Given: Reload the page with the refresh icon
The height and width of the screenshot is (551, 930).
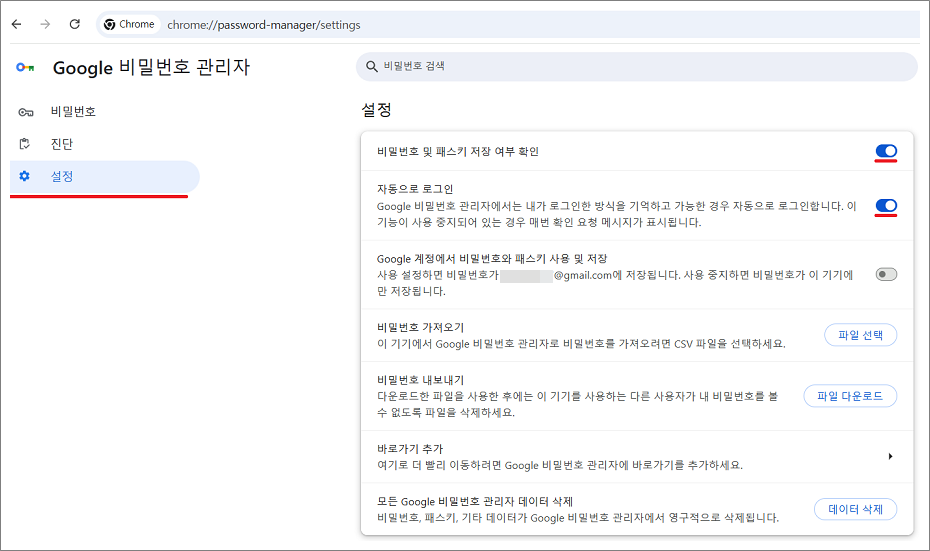Looking at the screenshot, I should coord(75,24).
